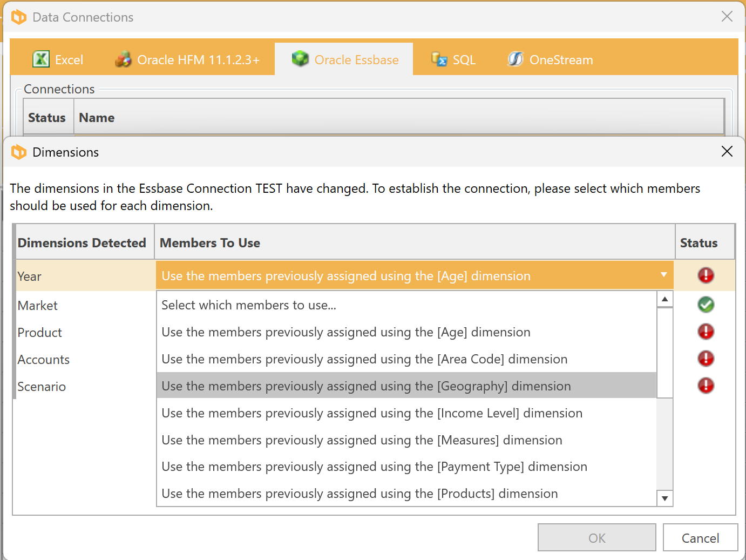
Task: Click the Dimensions dialog logo icon
Action: coord(19,152)
